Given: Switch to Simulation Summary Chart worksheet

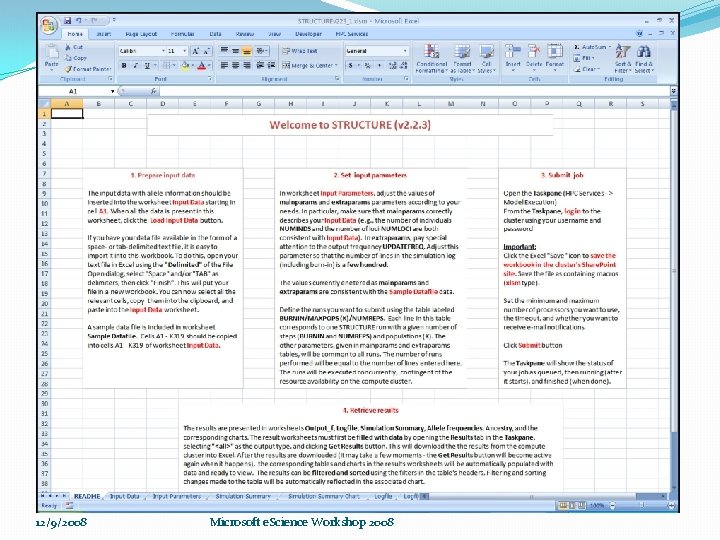Looking at the screenshot, I should tap(324, 496).
